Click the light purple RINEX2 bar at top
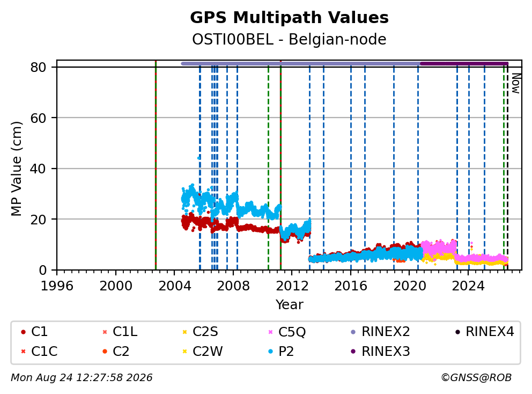Screen dimensions: 532x394 pos(301,63)
